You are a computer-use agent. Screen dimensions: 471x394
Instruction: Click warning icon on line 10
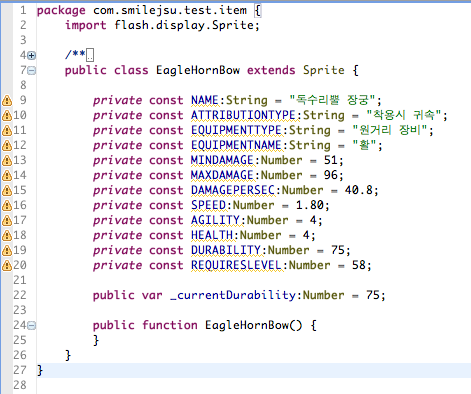tap(7, 115)
